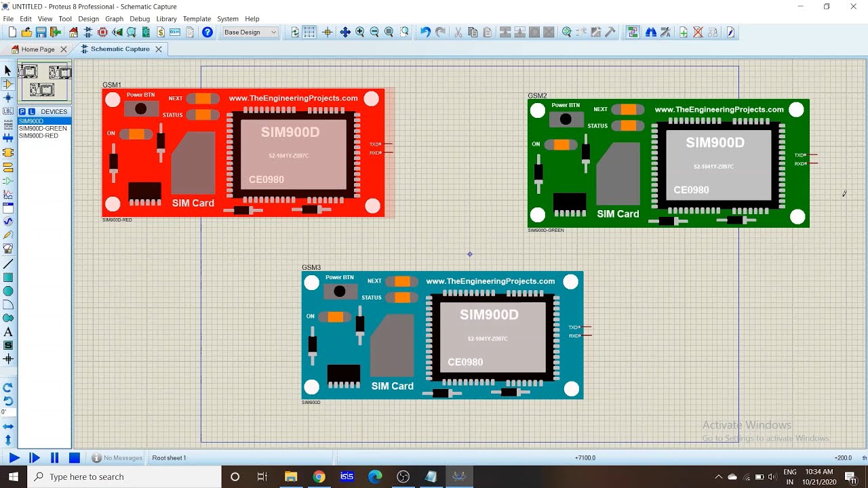Select the blue GSM3 SIM900D module

442,335
